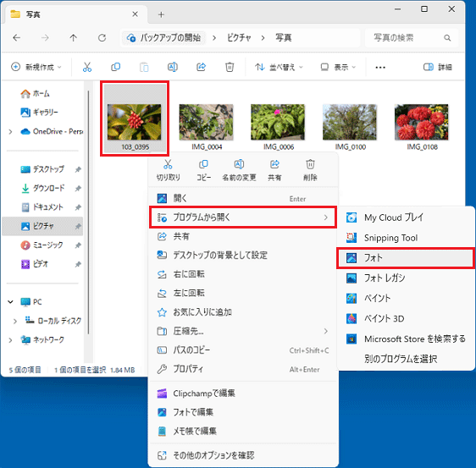
Task: Open the 新規作成 dropdown
Action: [x=36, y=67]
